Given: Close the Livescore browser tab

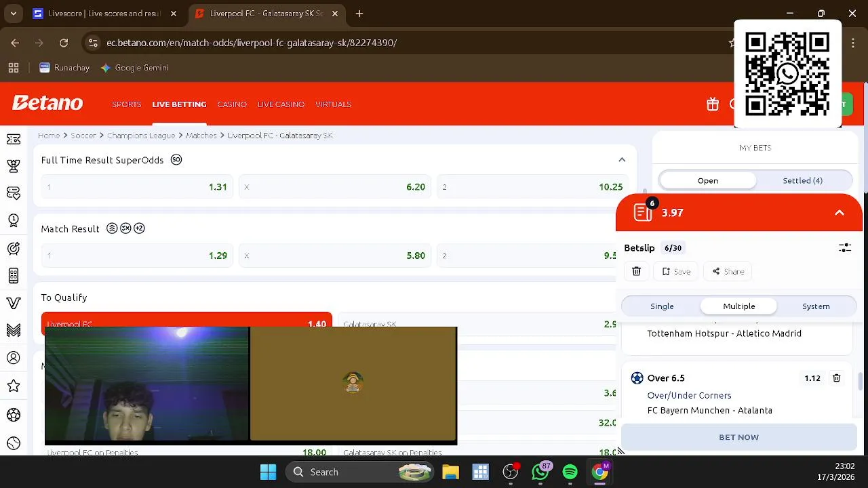Looking at the screenshot, I should tap(174, 14).
